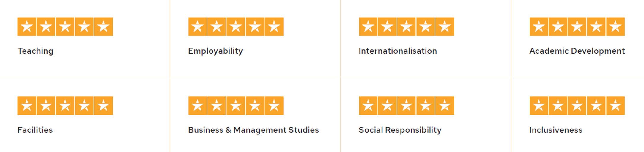This screenshot has width=644, height=152.
Task: Click the fifth star above Academic Development
Action: (x=615, y=26)
